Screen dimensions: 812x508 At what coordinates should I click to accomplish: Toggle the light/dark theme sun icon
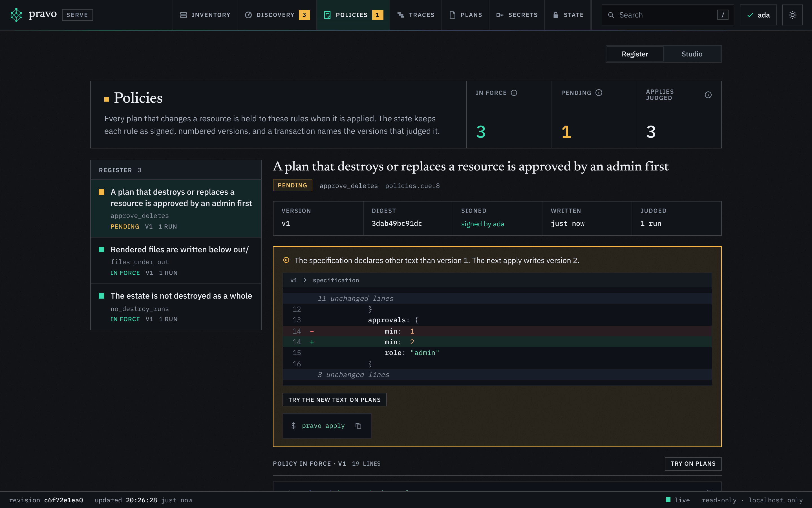[792, 15]
